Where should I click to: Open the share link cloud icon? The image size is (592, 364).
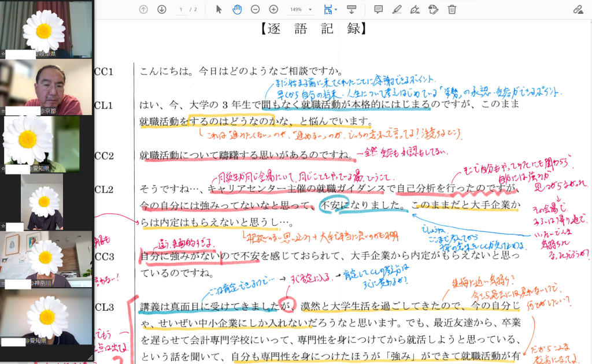pyautogui.click(x=578, y=9)
